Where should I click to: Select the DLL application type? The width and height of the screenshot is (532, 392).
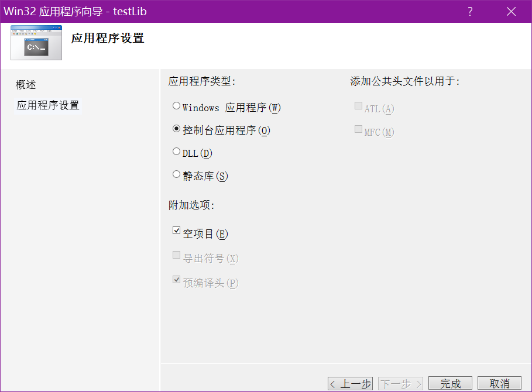click(x=176, y=152)
